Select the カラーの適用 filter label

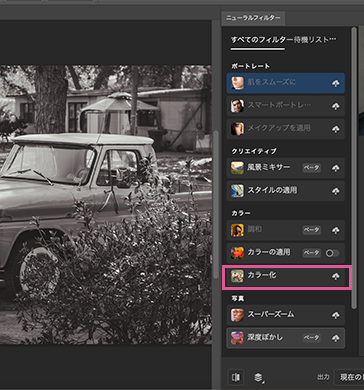click(269, 253)
